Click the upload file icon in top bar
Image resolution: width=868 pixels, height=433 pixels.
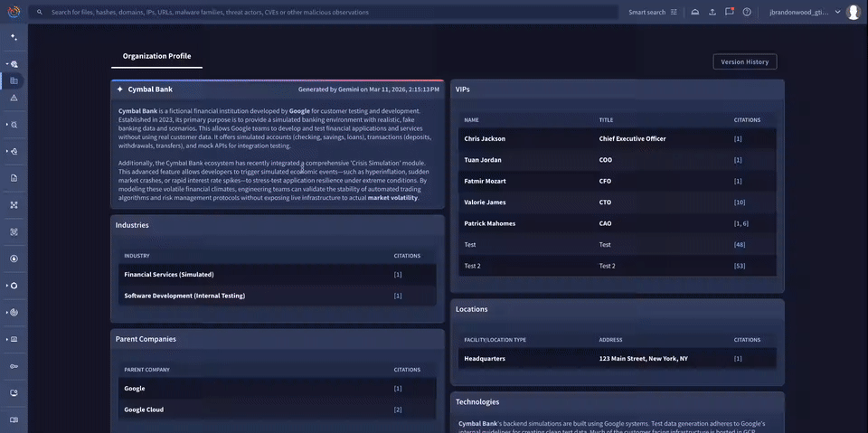point(712,13)
